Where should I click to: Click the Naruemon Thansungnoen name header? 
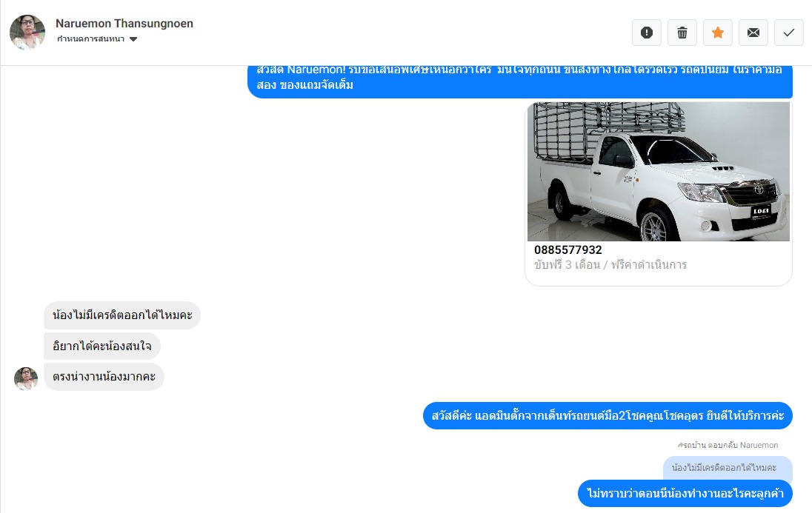(x=124, y=23)
